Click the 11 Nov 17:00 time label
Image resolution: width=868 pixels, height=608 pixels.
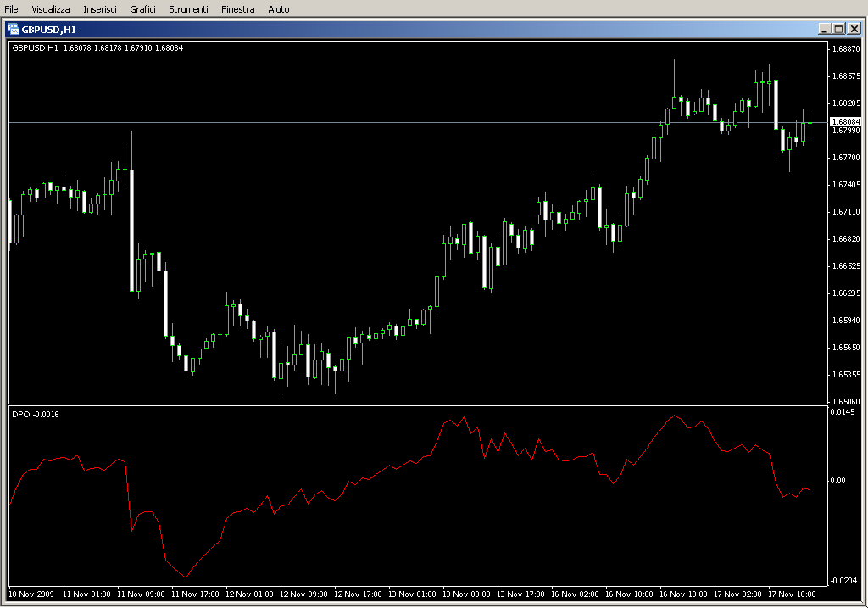pyautogui.click(x=195, y=594)
